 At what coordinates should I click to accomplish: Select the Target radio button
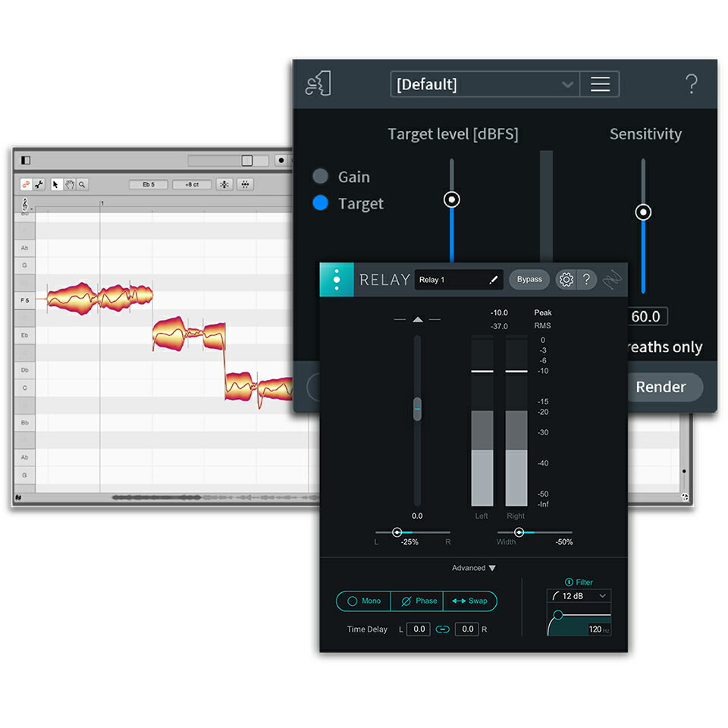click(320, 202)
